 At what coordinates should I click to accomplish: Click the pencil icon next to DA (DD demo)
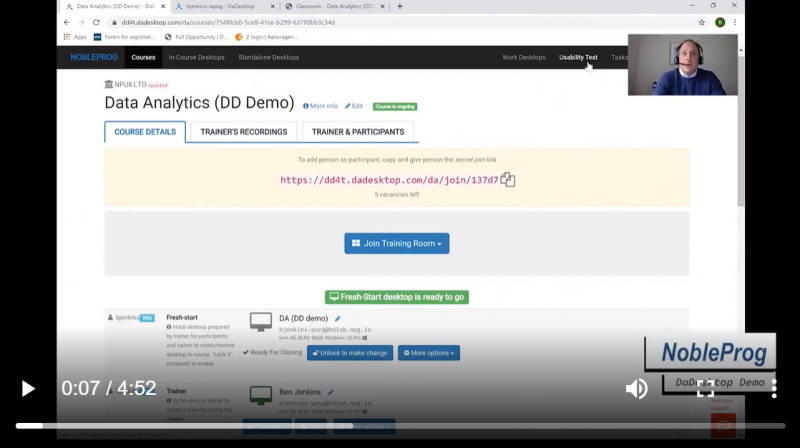[x=337, y=318]
